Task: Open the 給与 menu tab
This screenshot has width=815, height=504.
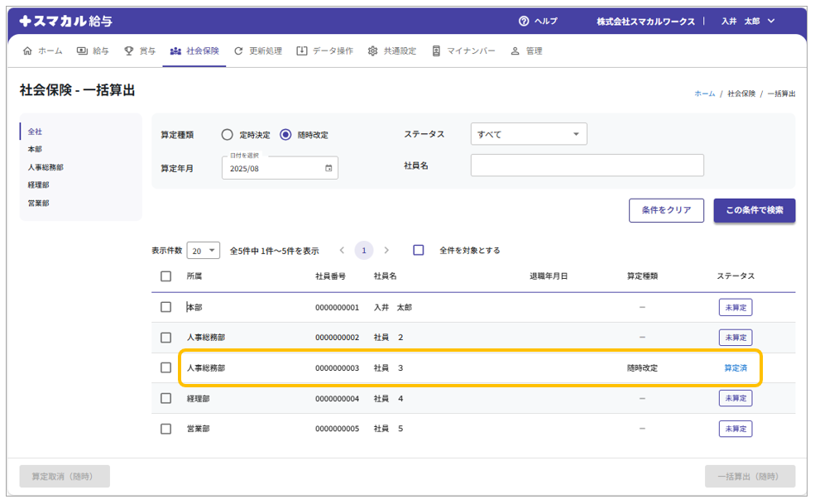Action: pos(93,51)
